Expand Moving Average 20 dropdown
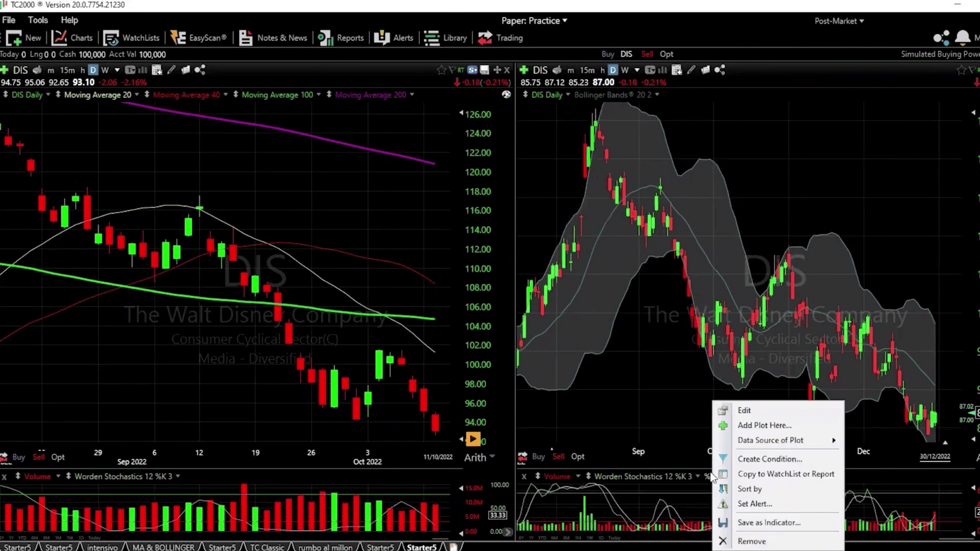The image size is (980, 551). [x=137, y=95]
